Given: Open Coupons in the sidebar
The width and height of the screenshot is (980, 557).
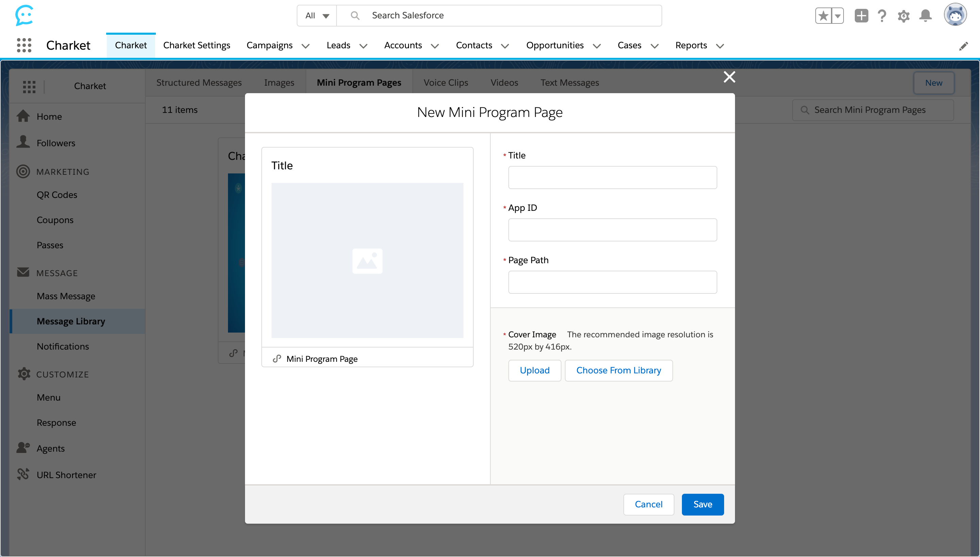Looking at the screenshot, I should point(55,220).
